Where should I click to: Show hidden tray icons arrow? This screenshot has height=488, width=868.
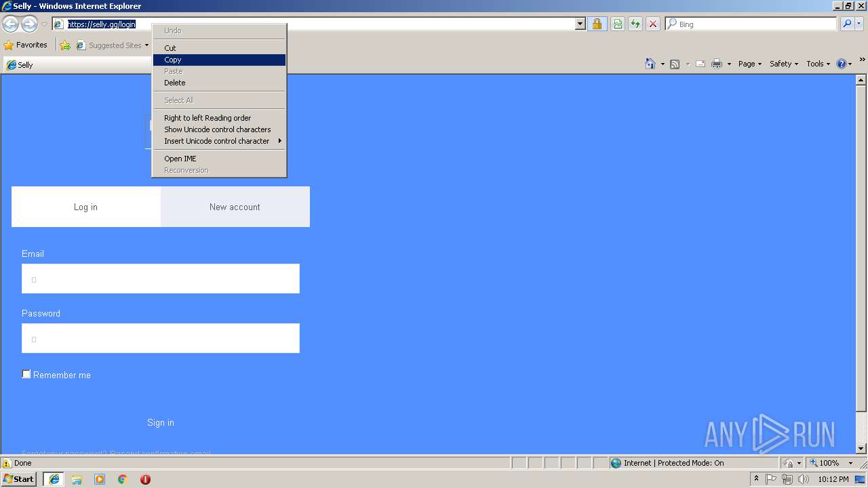pyautogui.click(x=756, y=479)
